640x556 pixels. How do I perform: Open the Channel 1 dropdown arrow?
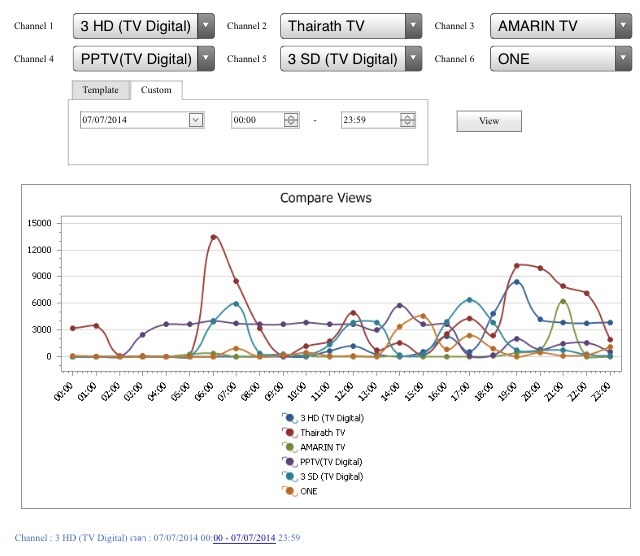pyautogui.click(x=206, y=26)
